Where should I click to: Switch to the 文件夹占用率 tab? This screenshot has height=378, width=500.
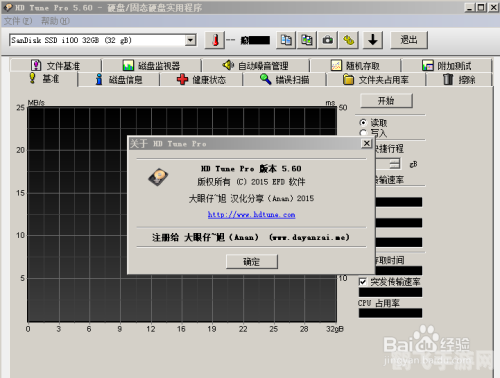[376, 80]
